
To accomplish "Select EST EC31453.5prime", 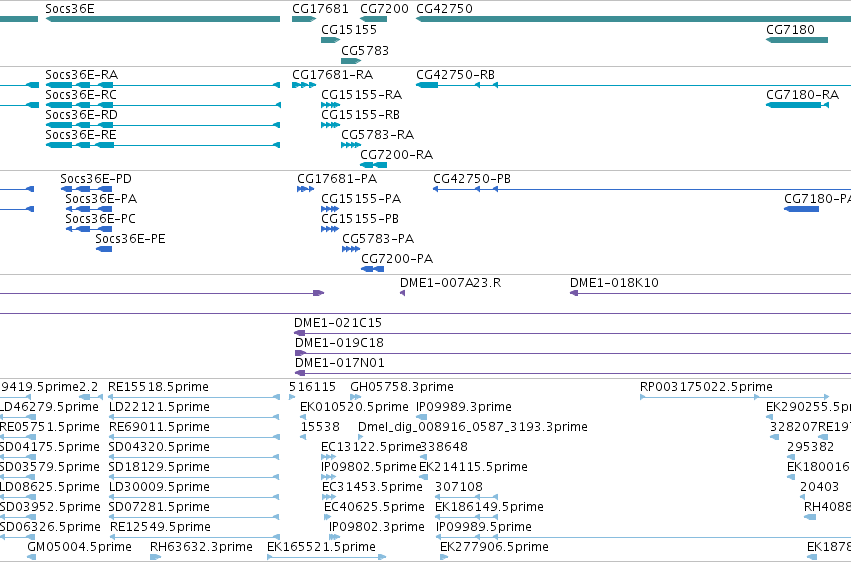I will (329, 497).
